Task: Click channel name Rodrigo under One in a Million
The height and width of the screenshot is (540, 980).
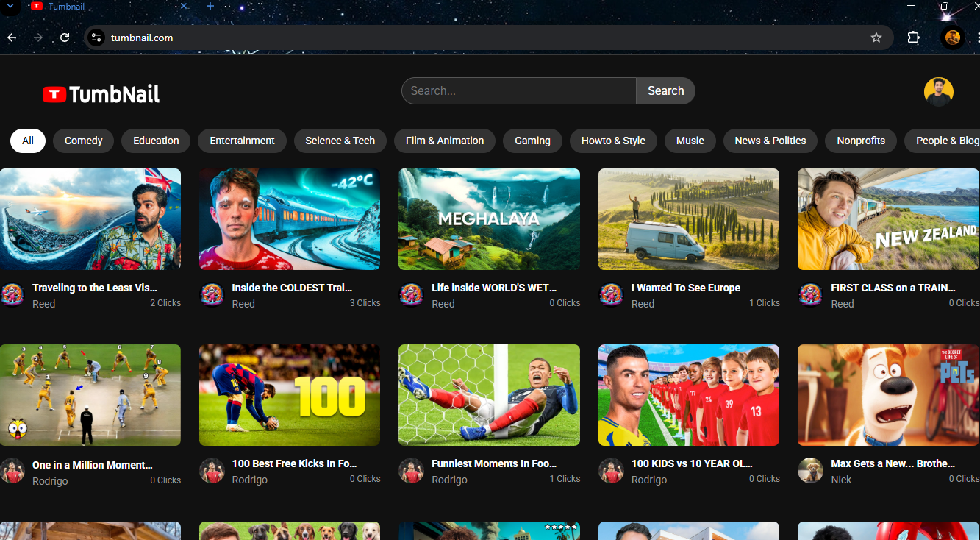Action: [50, 481]
